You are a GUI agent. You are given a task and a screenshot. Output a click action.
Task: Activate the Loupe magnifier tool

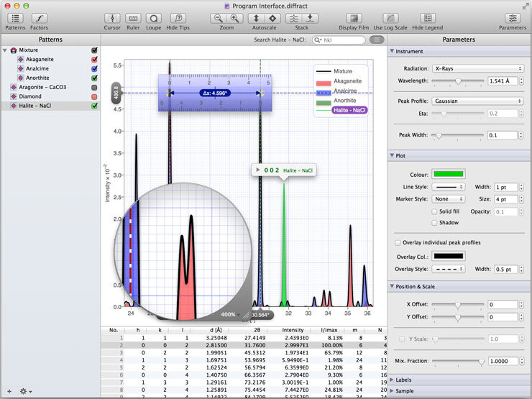point(154,18)
